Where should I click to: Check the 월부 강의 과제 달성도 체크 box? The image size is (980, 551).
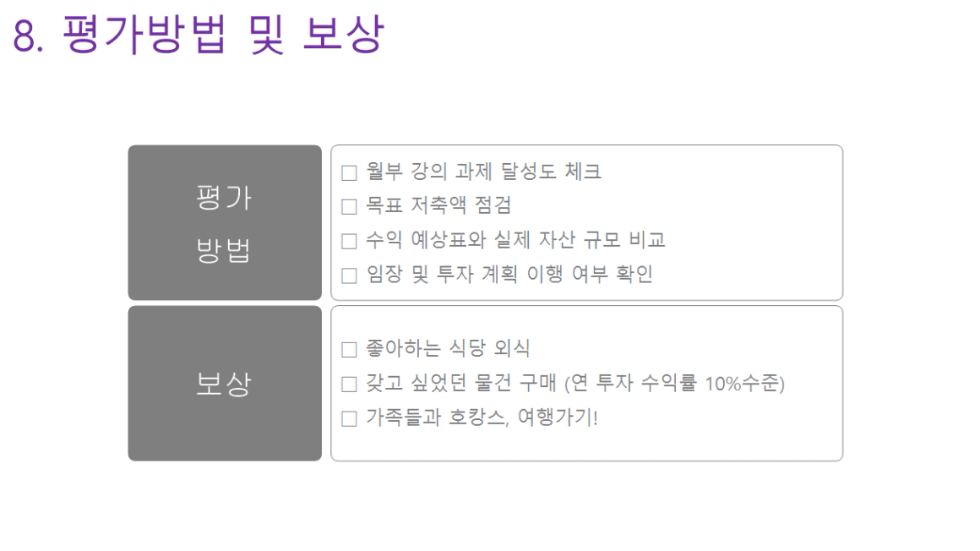pos(350,172)
